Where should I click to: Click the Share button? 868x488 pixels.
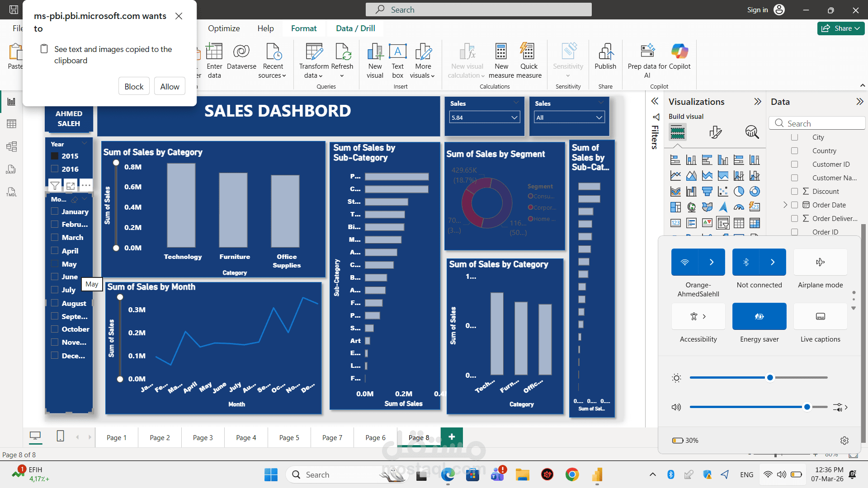click(x=840, y=28)
